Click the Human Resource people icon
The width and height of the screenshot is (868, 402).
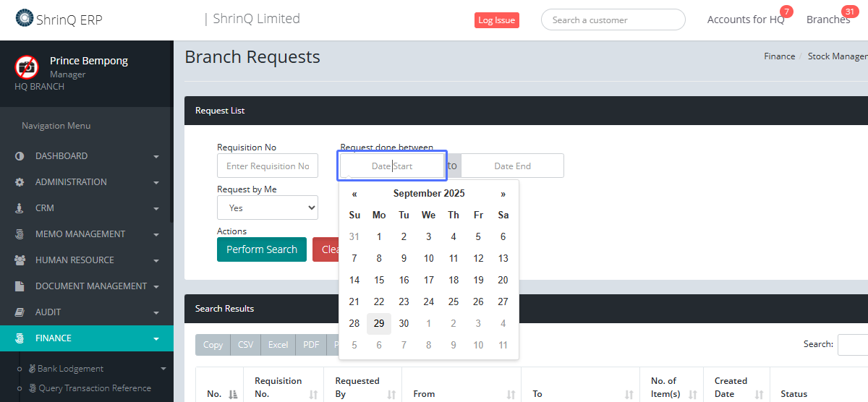20,260
